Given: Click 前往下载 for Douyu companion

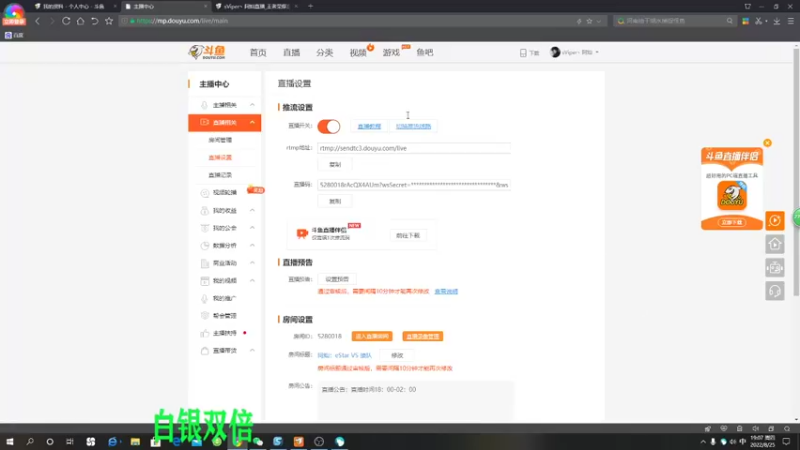Looking at the screenshot, I should click(x=408, y=235).
